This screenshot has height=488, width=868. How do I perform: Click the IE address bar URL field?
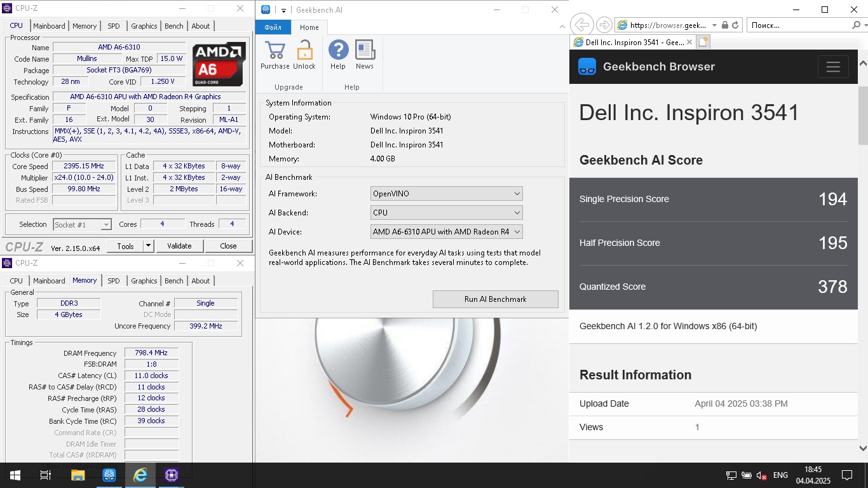(x=667, y=25)
